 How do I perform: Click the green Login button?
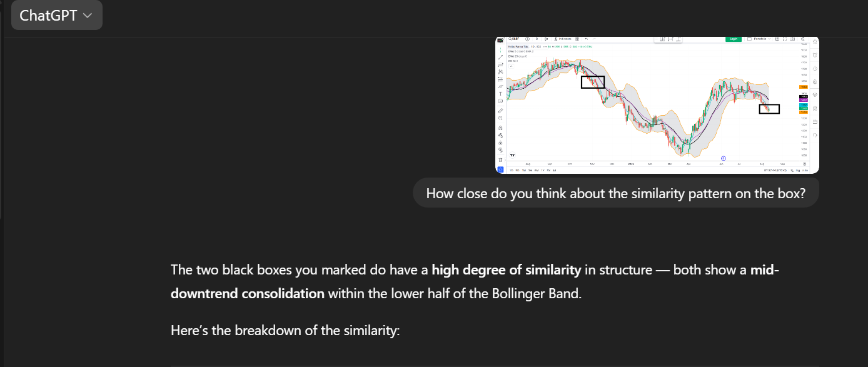pyautogui.click(x=734, y=39)
